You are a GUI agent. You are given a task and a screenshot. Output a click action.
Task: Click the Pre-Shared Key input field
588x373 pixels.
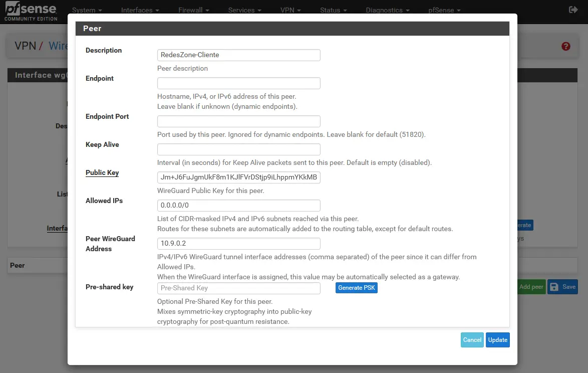238,288
